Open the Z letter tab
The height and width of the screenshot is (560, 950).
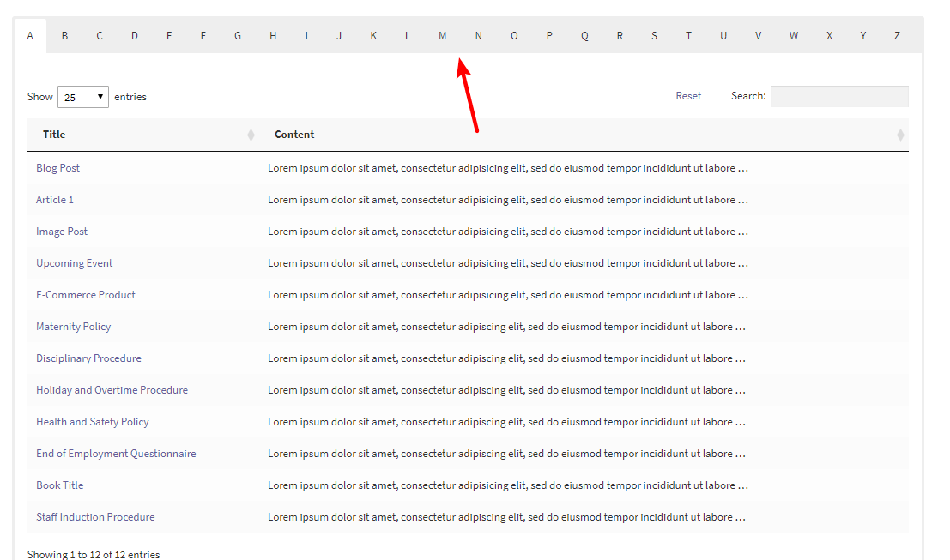pyautogui.click(x=897, y=35)
